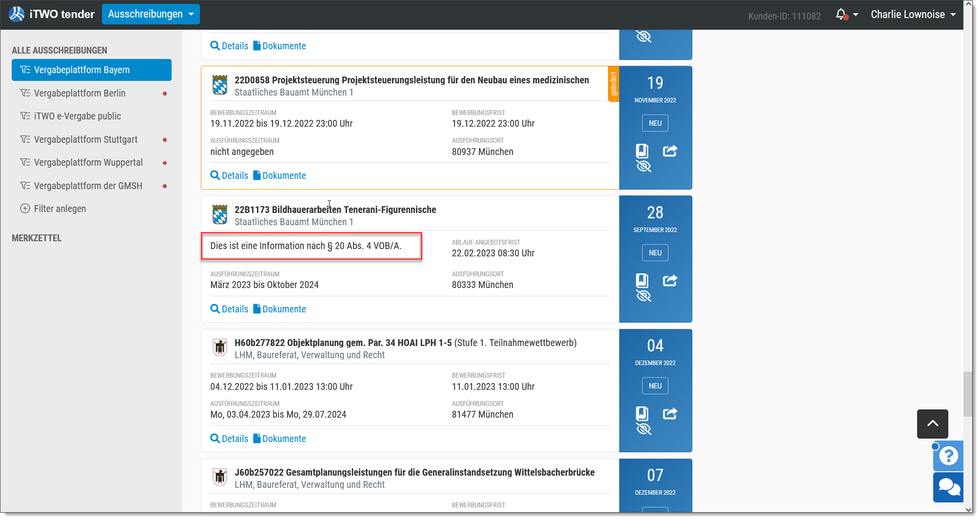Image resolution: width=980 pixels, height=520 pixels.
Task: Bookmark the 22D0858 Projektsteuerung tender
Action: coord(642,151)
